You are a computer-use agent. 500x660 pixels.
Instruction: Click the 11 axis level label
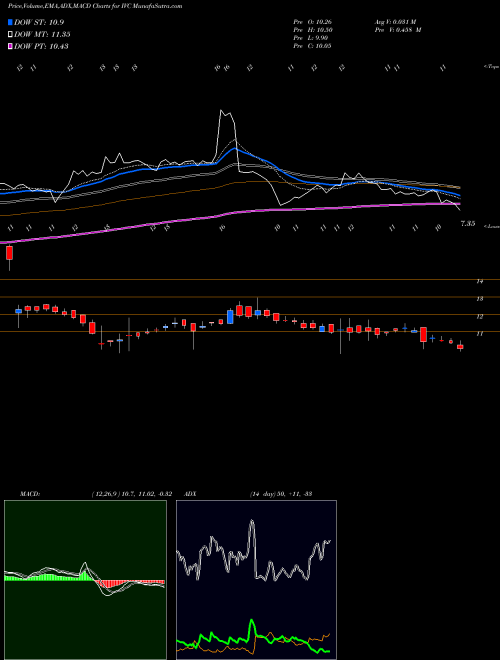pos(479,334)
